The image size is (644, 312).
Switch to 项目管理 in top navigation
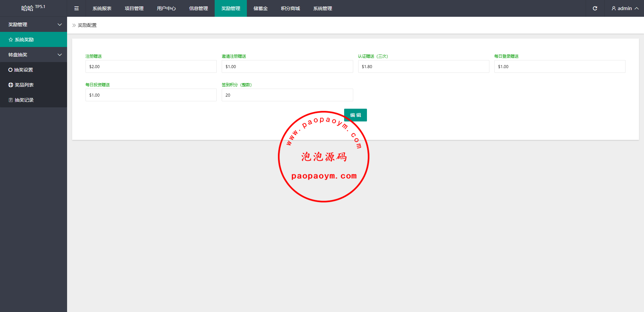tap(134, 8)
